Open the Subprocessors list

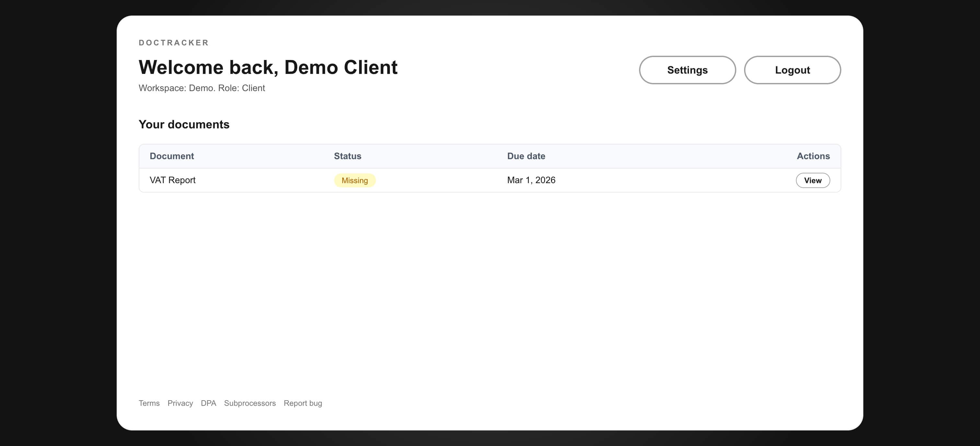click(x=250, y=403)
